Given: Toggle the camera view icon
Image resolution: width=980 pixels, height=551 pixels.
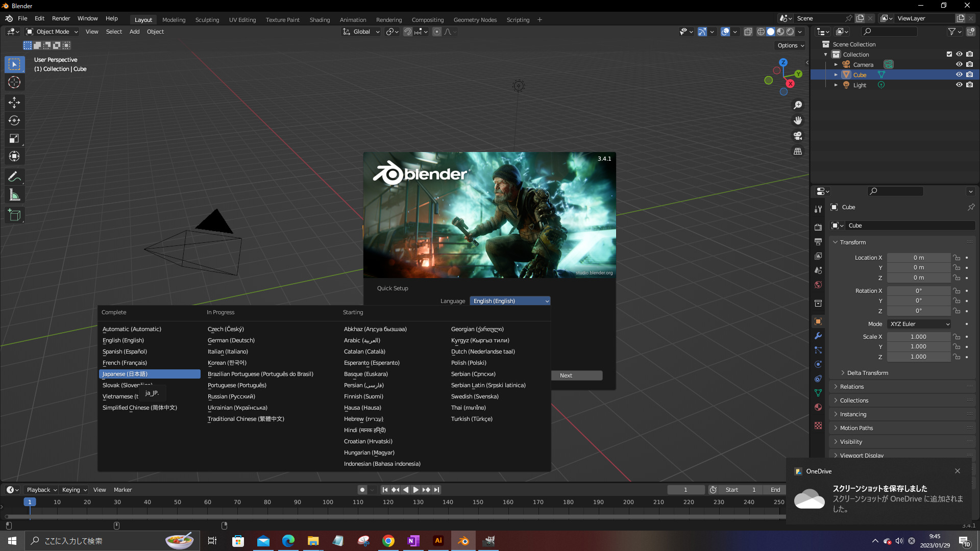Looking at the screenshot, I should coord(798,136).
